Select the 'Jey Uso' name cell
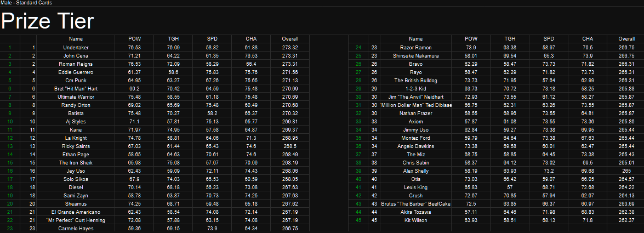Image resolution: width=644 pixels, height=233 pixels. [76, 171]
